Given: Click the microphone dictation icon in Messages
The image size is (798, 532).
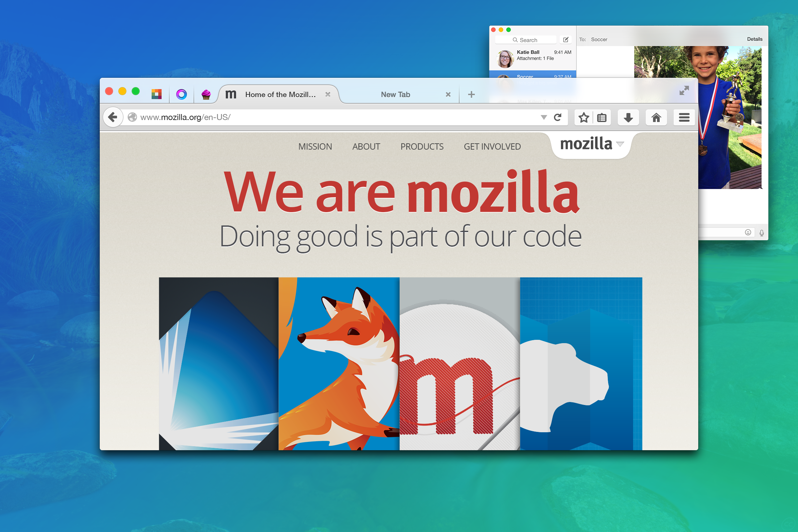Looking at the screenshot, I should click(x=762, y=233).
